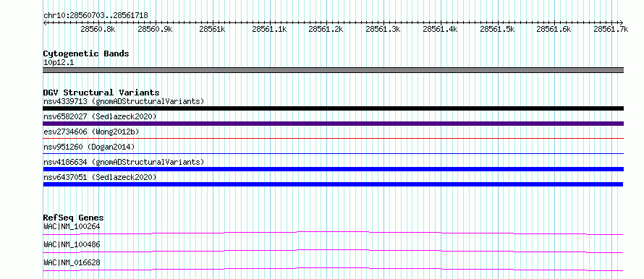Image resolution: width=644 pixels, height=279 pixels.
Task: Select the magenta WAC|NM_100264 gene line
Action: pyautogui.click(x=333, y=233)
